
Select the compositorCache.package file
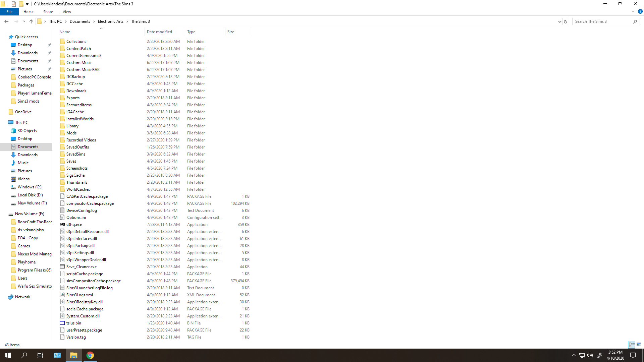coord(90,203)
